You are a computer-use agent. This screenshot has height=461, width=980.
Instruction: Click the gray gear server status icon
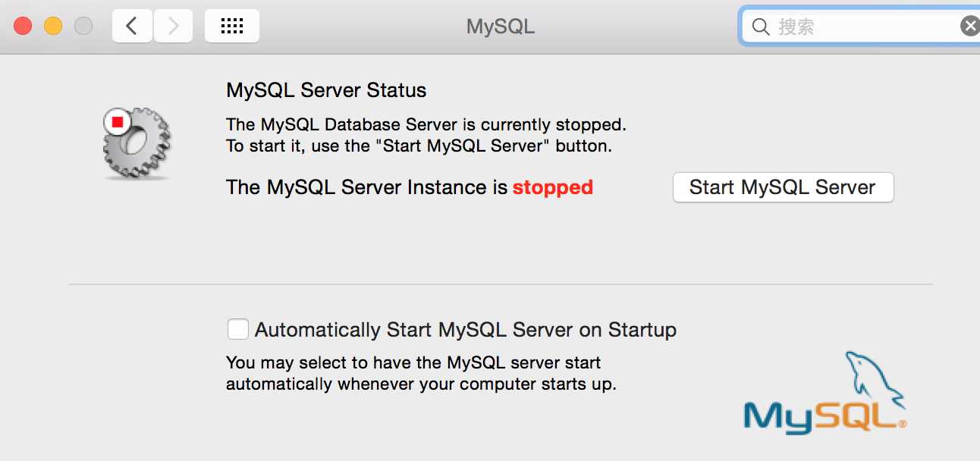click(x=137, y=143)
